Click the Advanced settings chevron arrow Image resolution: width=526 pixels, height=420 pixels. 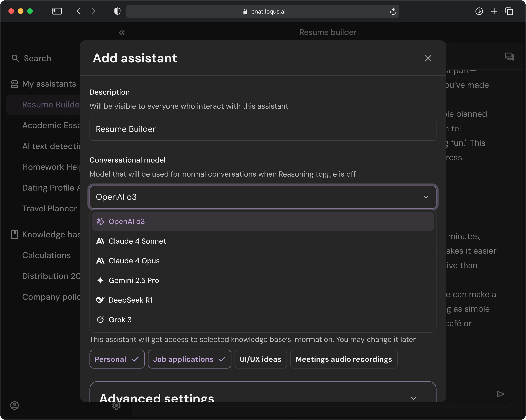coord(413,399)
